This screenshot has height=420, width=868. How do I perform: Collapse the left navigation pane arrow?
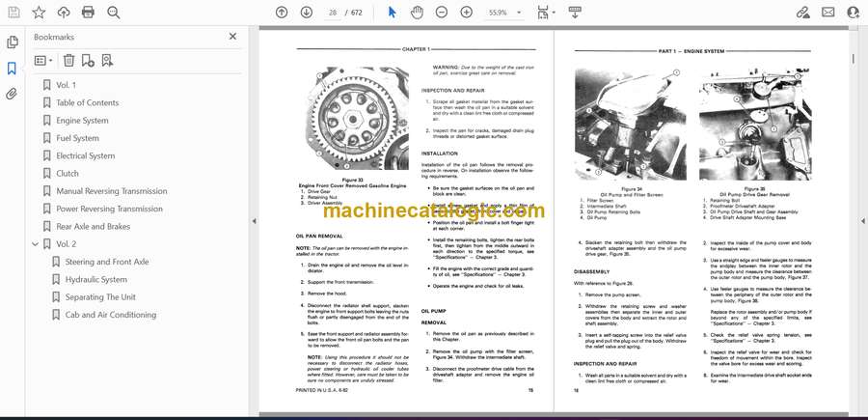click(254, 221)
